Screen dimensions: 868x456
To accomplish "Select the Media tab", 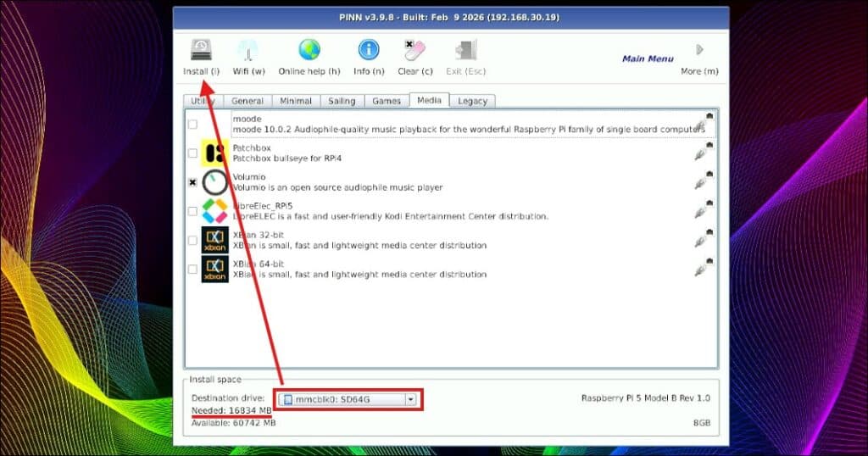I will point(429,100).
